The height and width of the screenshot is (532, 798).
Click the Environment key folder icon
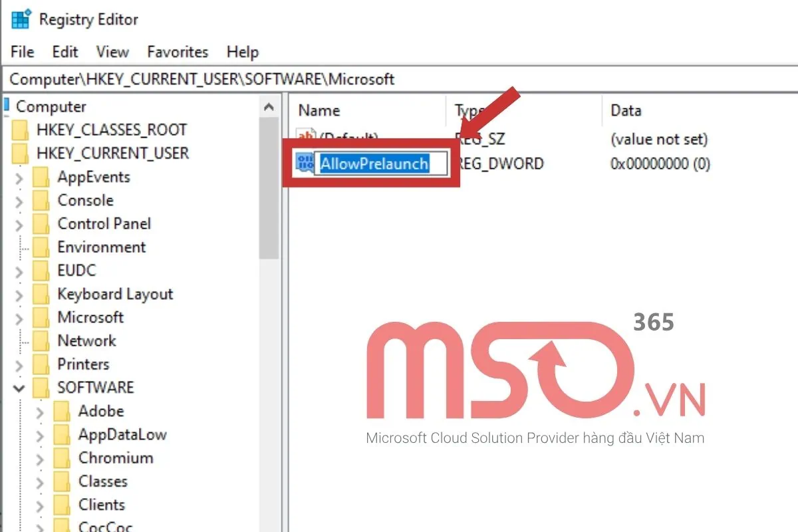click(41, 247)
